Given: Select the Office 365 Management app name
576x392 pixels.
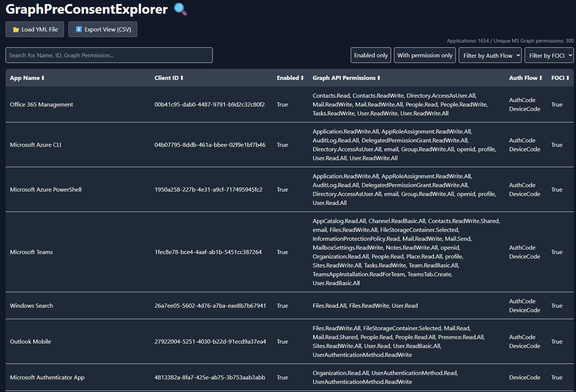Looking at the screenshot, I should 41,105.
